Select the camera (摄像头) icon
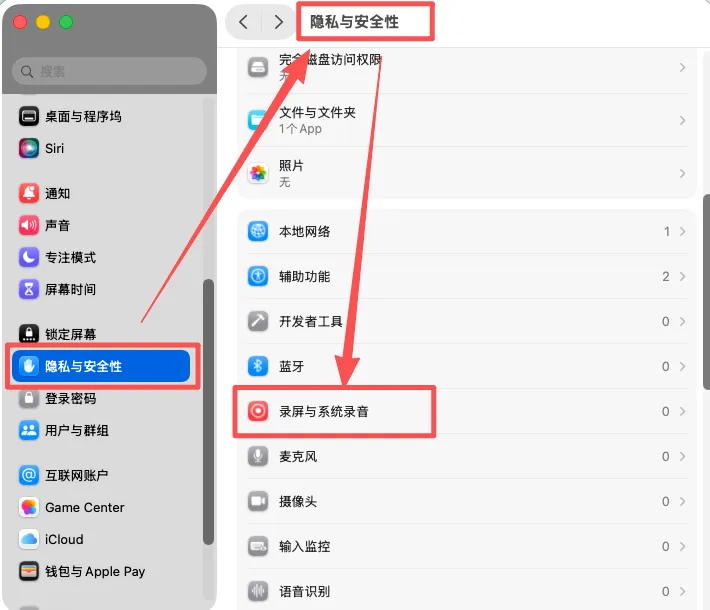 pos(258,501)
